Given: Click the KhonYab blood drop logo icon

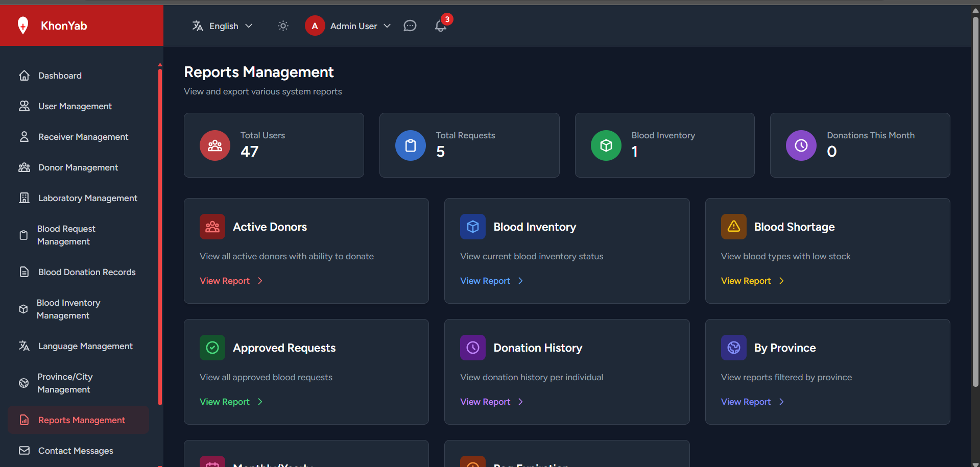Looking at the screenshot, I should pyautogui.click(x=23, y=26).
